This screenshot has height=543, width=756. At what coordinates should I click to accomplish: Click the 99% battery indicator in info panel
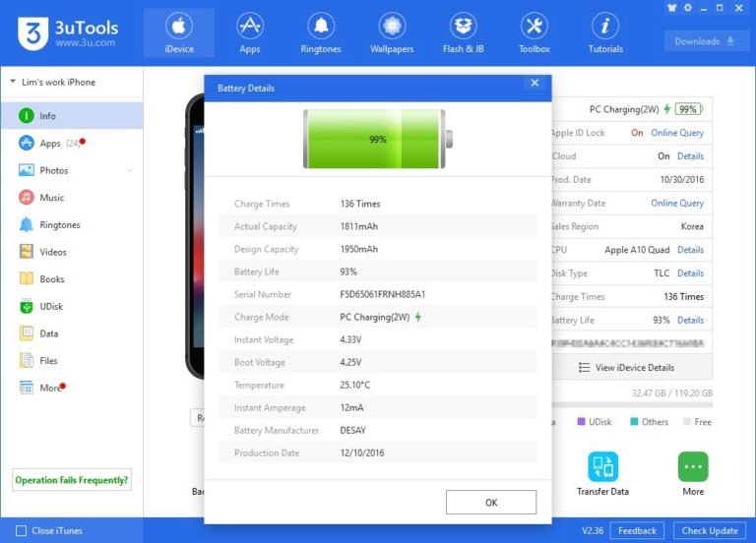[688, 109]
